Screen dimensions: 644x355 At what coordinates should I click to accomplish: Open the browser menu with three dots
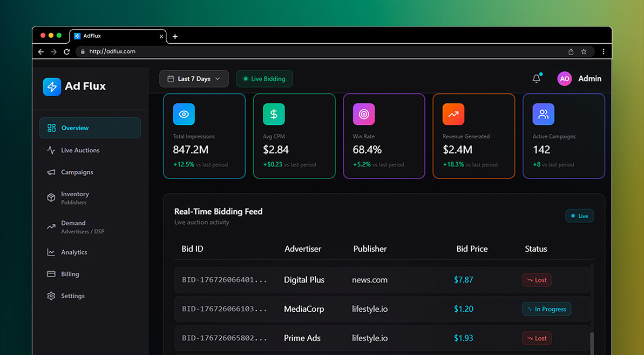coord(603,51)
